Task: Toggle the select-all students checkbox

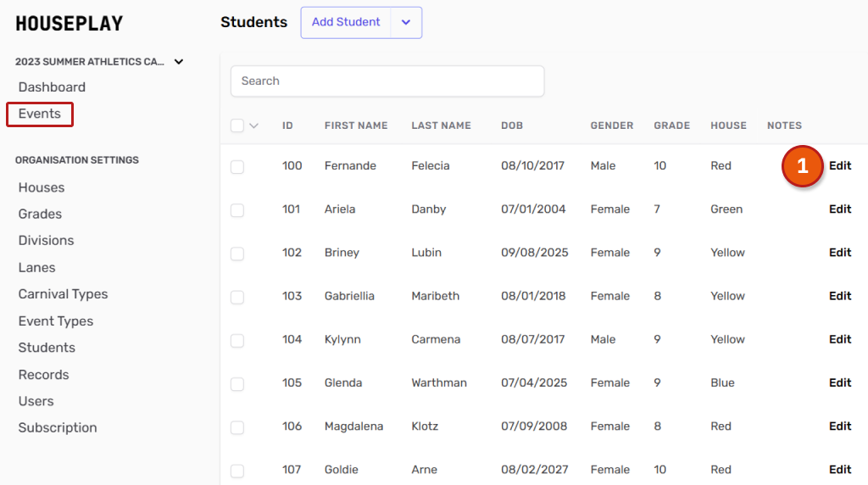Action: pyautogui.click(x=237, y=126)
